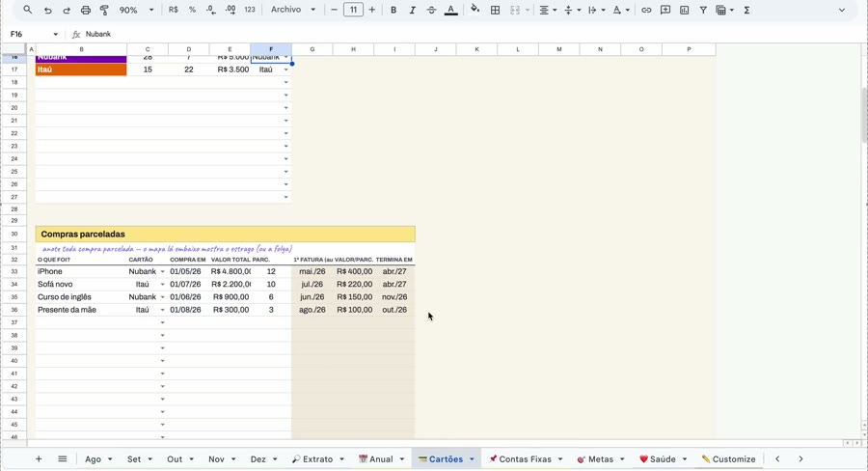The image size is (868, 471).
Task: Decrease font size with minus
Action: (334, 10)
